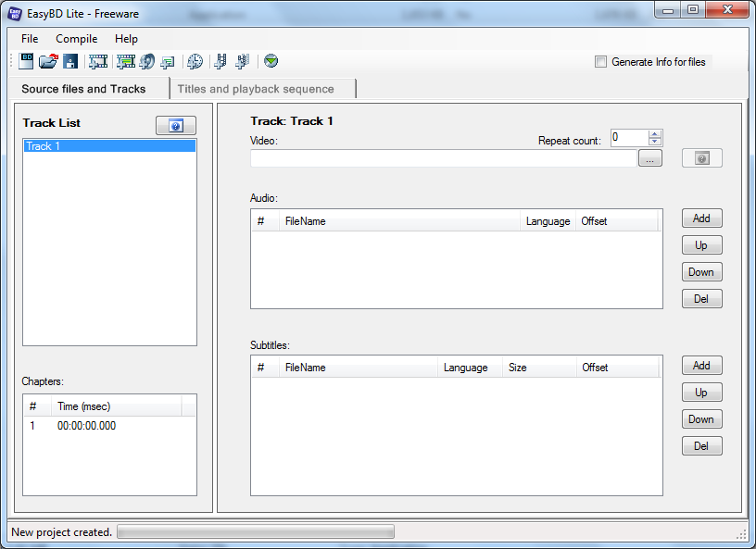Click the Audio list Offset column header
756x549 pixels.
pyautogui.click(x=617, y=221)
